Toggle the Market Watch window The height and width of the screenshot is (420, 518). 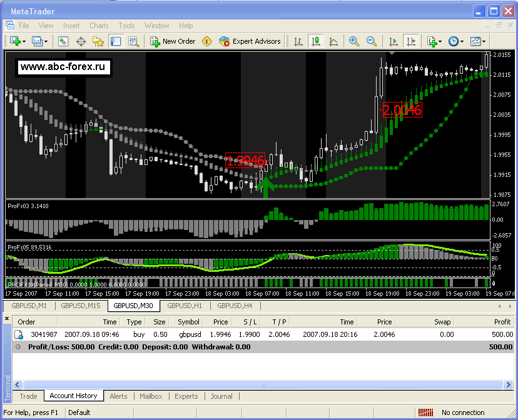pos(63,42)
